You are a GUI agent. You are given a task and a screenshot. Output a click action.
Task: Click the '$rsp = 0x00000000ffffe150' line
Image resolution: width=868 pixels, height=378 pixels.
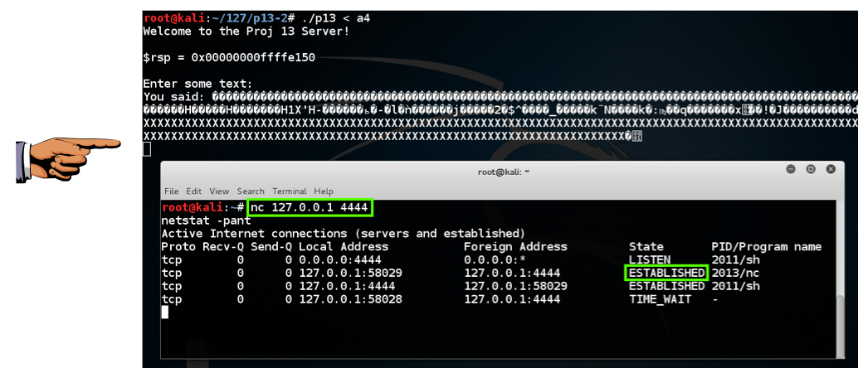(229, 57)
